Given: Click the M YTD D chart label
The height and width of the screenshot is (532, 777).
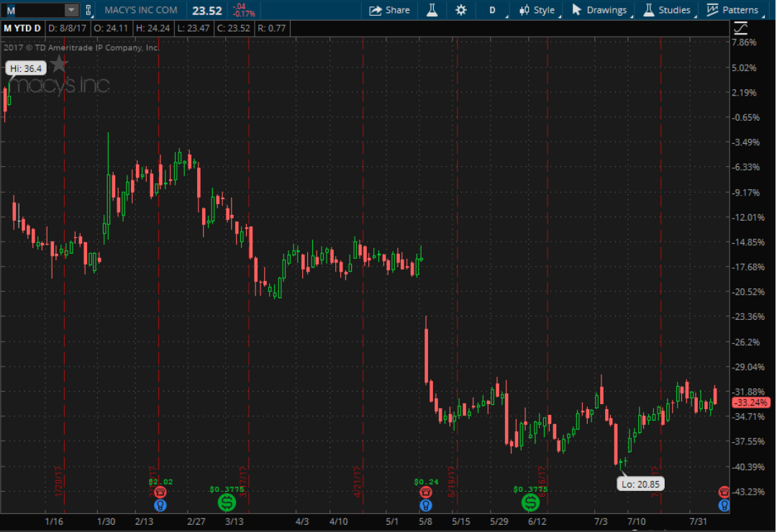Looking at the screenshot, I should 22,28.
